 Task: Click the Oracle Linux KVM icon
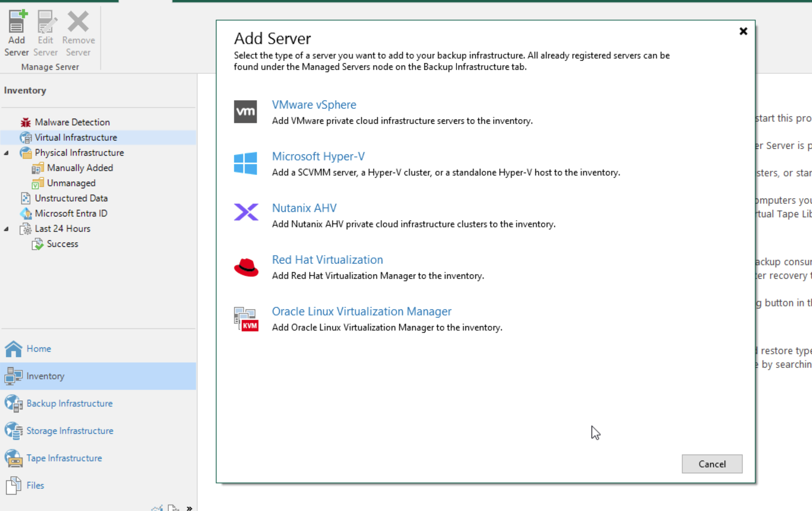246,319
